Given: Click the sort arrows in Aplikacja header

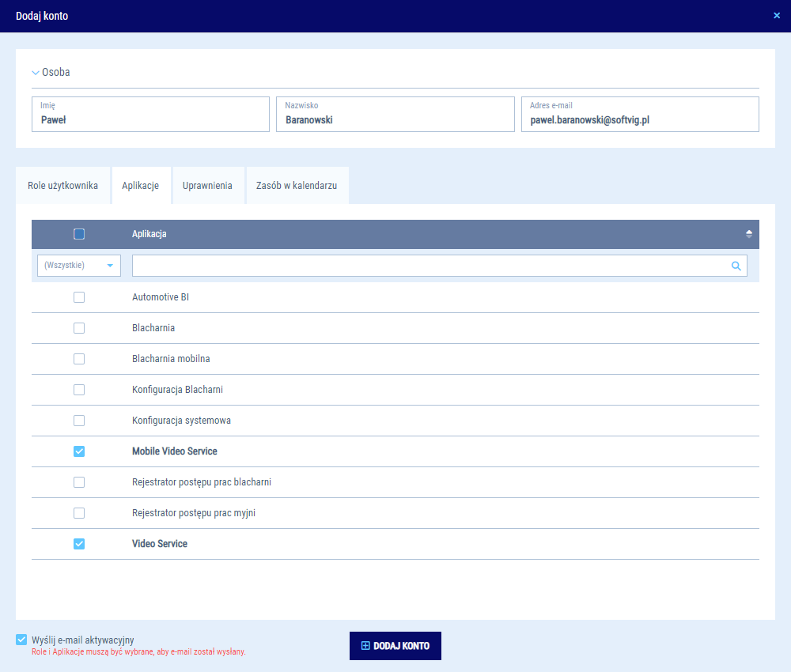Looking at the screenshot, I should coord(748,234).
